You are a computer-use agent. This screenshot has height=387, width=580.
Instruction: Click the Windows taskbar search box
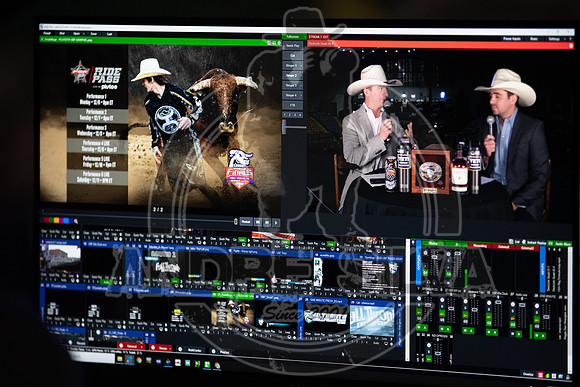pos(91,358)
